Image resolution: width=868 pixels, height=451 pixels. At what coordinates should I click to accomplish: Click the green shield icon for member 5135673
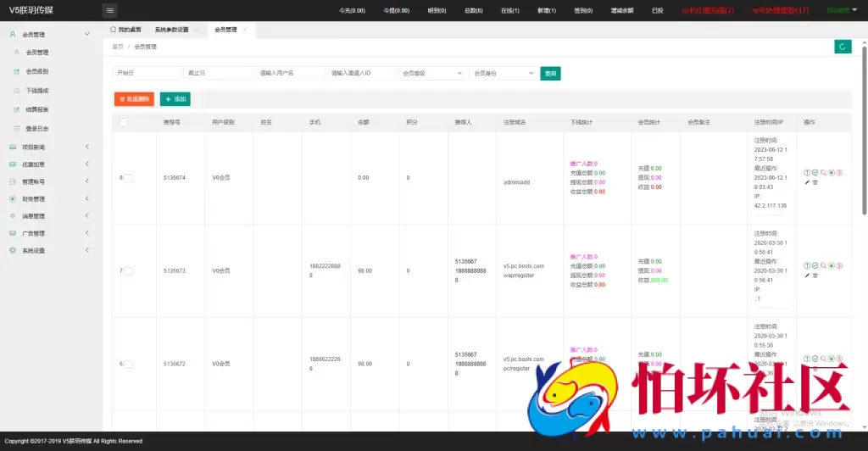[x=815, y=266]
